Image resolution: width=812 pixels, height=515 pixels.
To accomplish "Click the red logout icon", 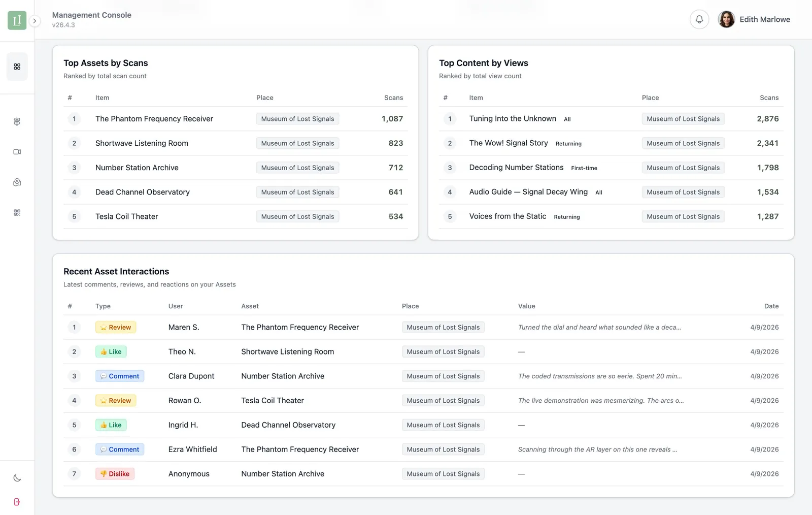I will coord(17,502).
